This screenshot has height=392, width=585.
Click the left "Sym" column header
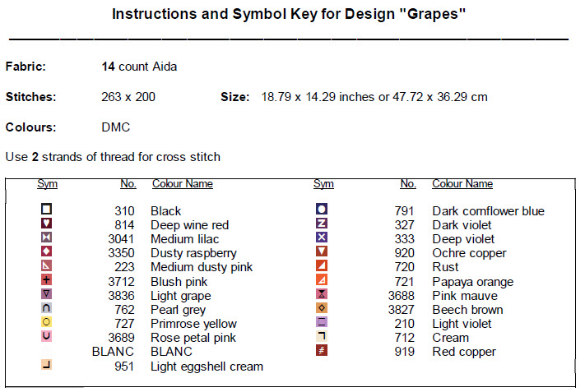tap(48, 184)
